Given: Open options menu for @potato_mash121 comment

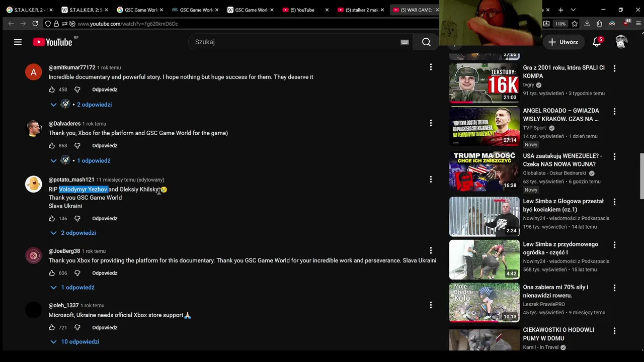Looking at the screenshot, I should tap(431, 179).
